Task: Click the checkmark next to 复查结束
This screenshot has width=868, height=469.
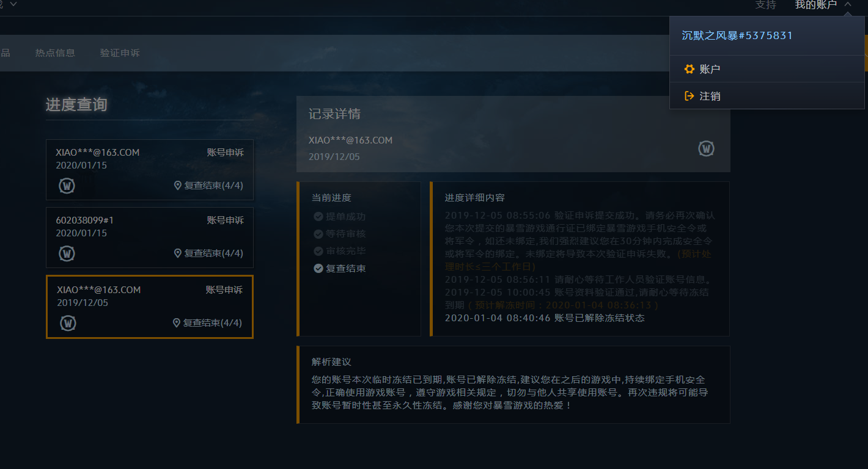Action: click(x=318, y=268)
